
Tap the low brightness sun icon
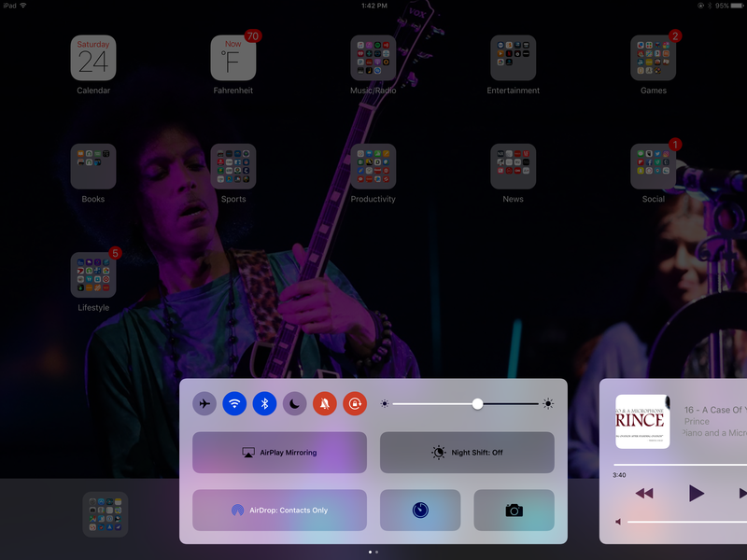(385, 404)
